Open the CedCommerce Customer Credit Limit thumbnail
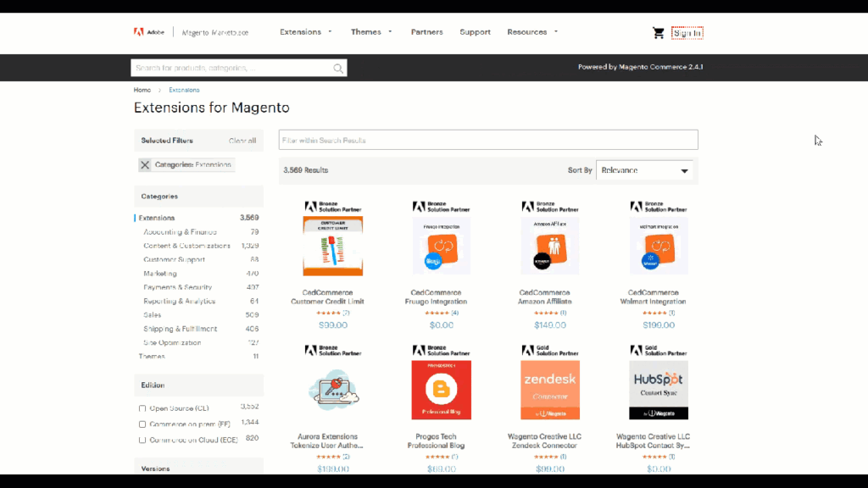The height and width of the screenshot is (488, 868). point(332,246)
